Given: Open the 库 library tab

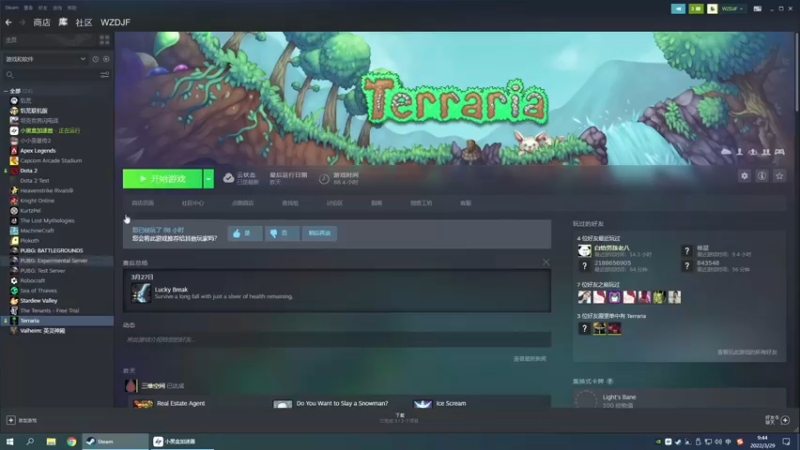Looking at the screenshot, I should click(x=63, y=22).
